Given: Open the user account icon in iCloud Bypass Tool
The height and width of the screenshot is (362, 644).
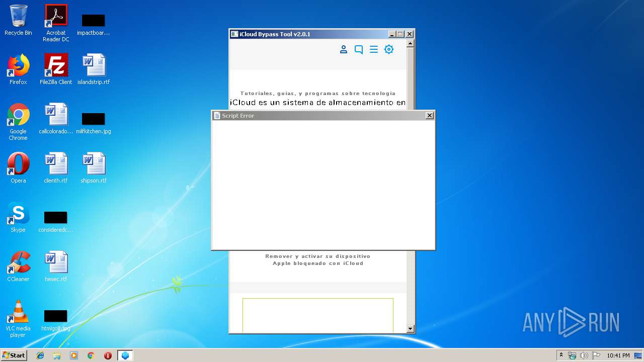Looking at the screenshot, I should pyautogui.click(x=344, y=49).
